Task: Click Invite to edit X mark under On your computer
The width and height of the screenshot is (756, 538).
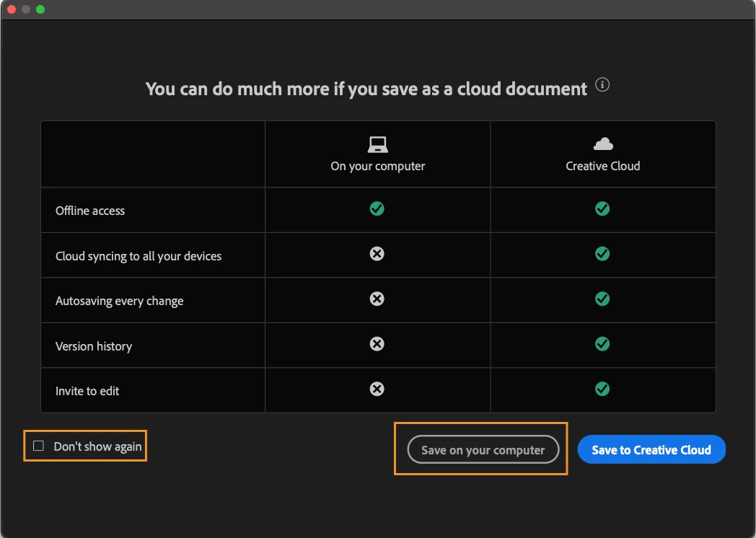Action: (377, 389)
